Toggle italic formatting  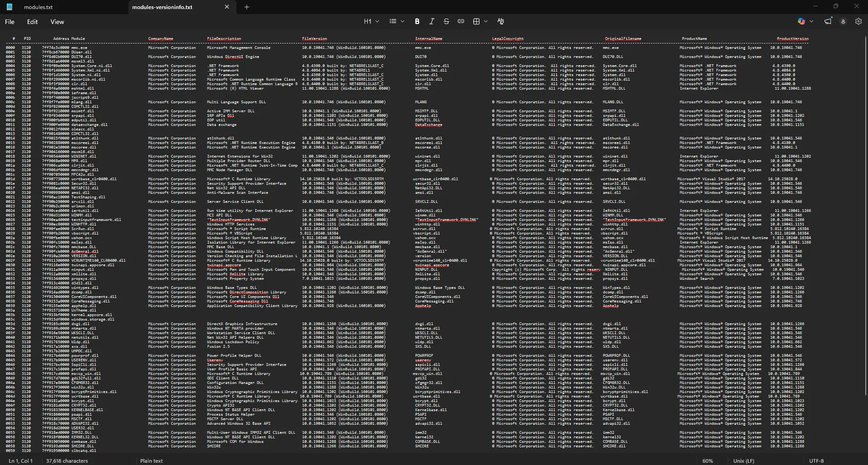click(432, 21)
